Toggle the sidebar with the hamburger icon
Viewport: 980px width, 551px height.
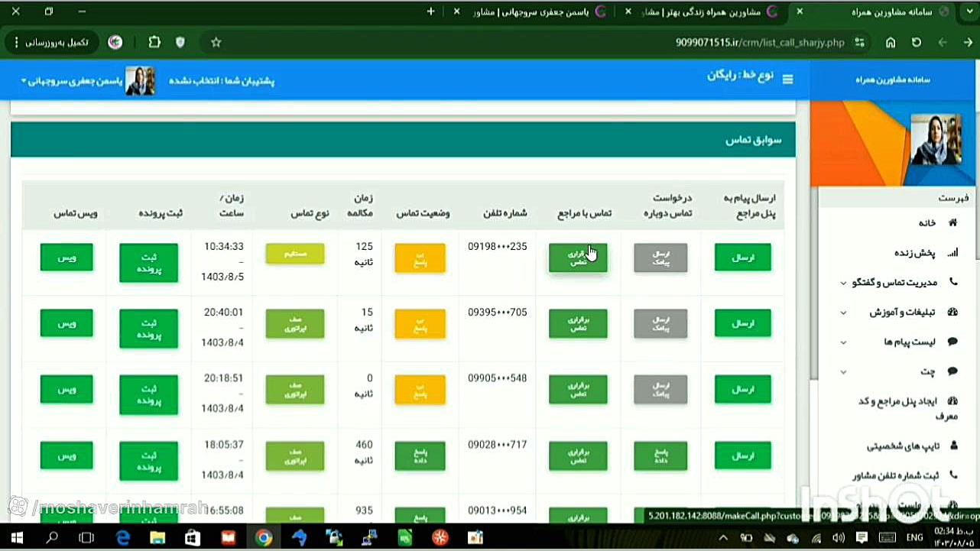click(x=787, y=79)
